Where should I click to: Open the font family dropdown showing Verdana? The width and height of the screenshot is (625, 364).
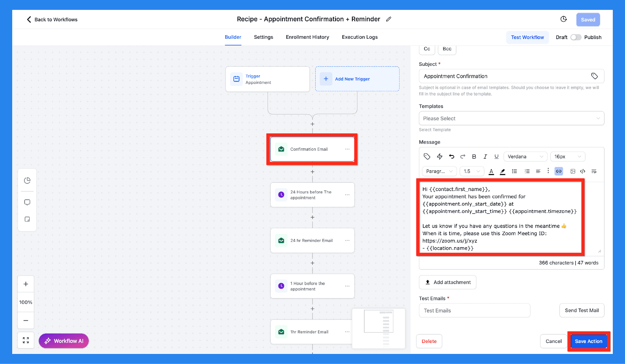pyautogui.click(x=525, y=157)
